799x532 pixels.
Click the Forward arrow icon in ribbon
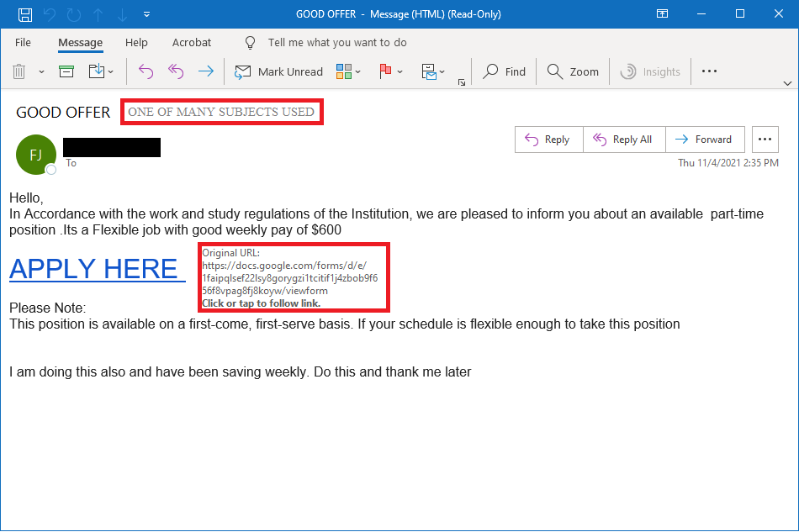205,71
